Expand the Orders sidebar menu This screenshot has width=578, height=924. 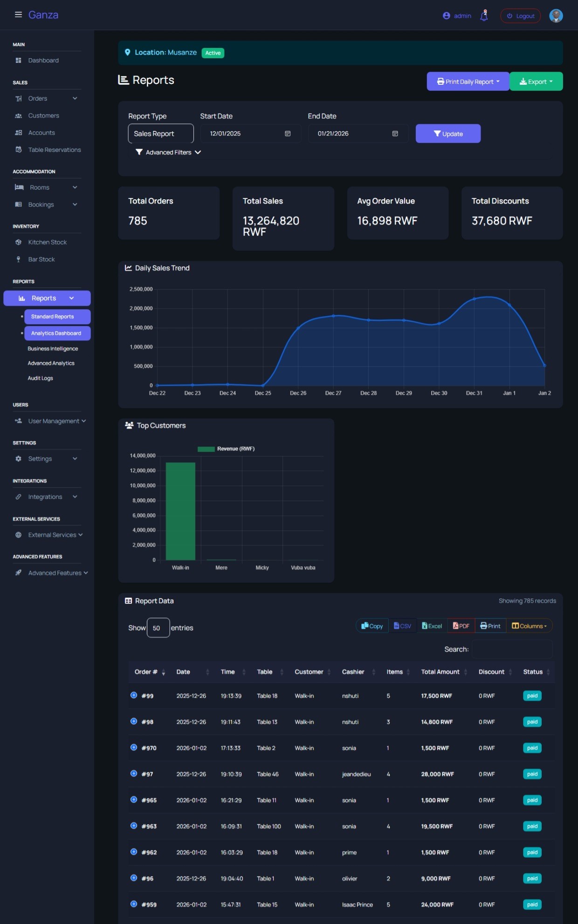click(46, 99)
